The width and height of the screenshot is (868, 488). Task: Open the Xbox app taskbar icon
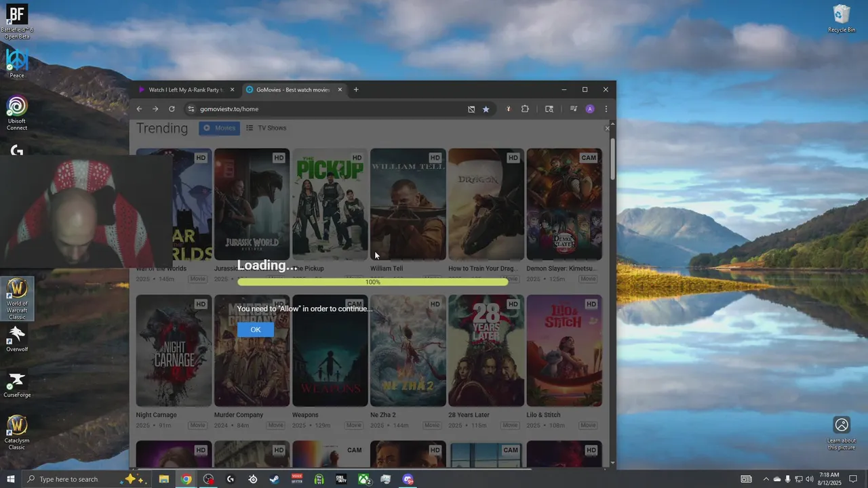[363, 479]
